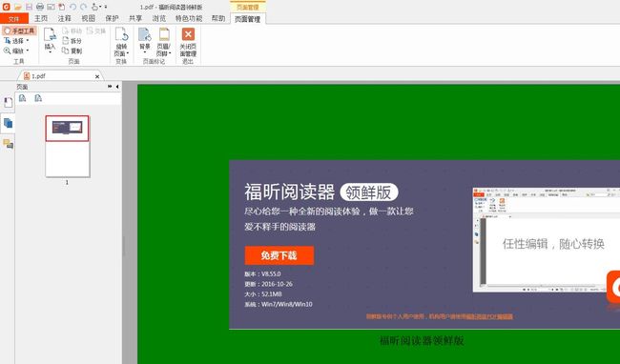Click the 交换 pages button
This screenshot has width=620, height=364.
click(x=96, y=30)
